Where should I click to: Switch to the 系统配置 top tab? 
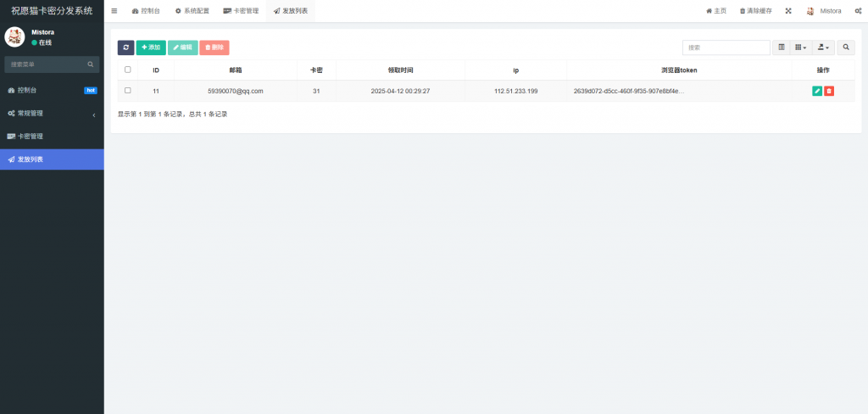point(192,11)
